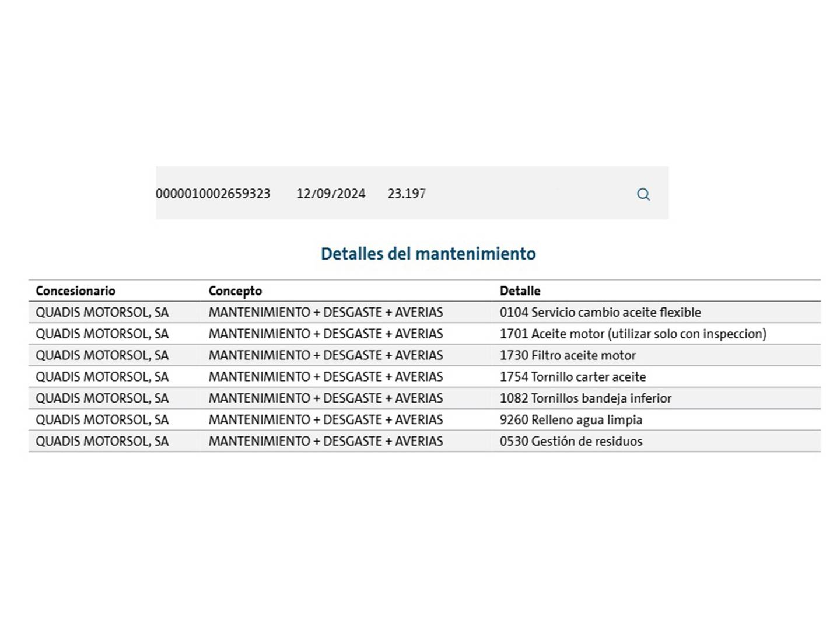
Task: Click QUADIS MOTORSOL, SA in first row
Action: tap(102, 312)
